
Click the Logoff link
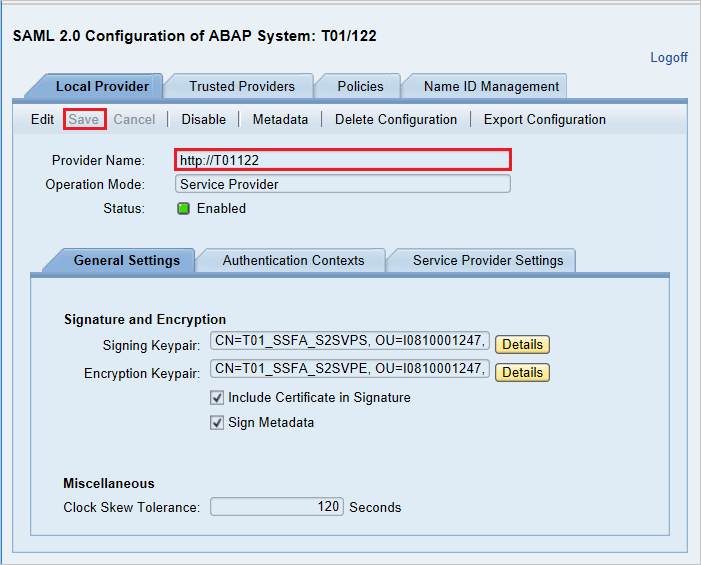[668, 57]
